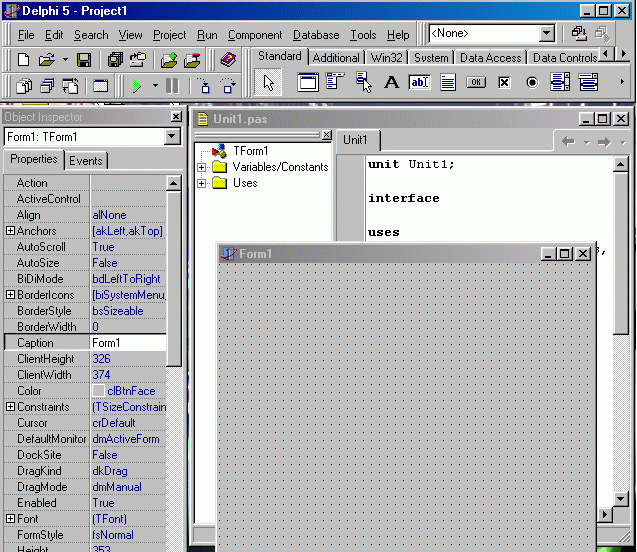Screen dimensions: 637x552
Task: Click the Save All icon
Action: click(x=115, y=60)
